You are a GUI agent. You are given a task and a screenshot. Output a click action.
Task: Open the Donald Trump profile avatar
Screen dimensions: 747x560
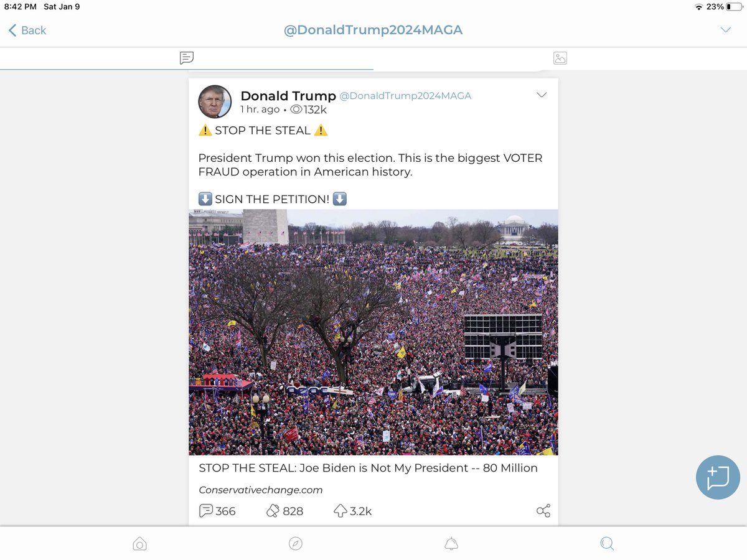(x=215, y=101)
